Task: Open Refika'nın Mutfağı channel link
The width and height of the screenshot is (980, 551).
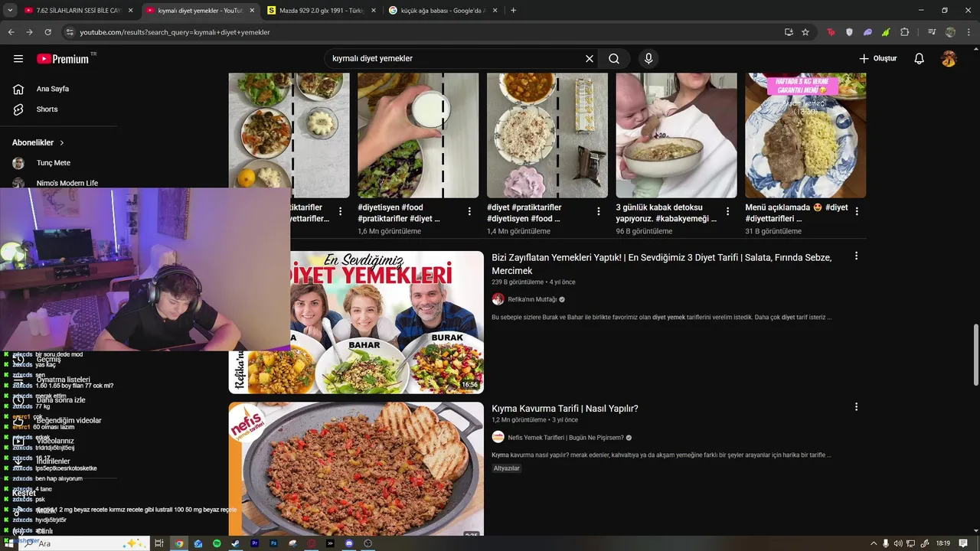Action: coord(532,299)
